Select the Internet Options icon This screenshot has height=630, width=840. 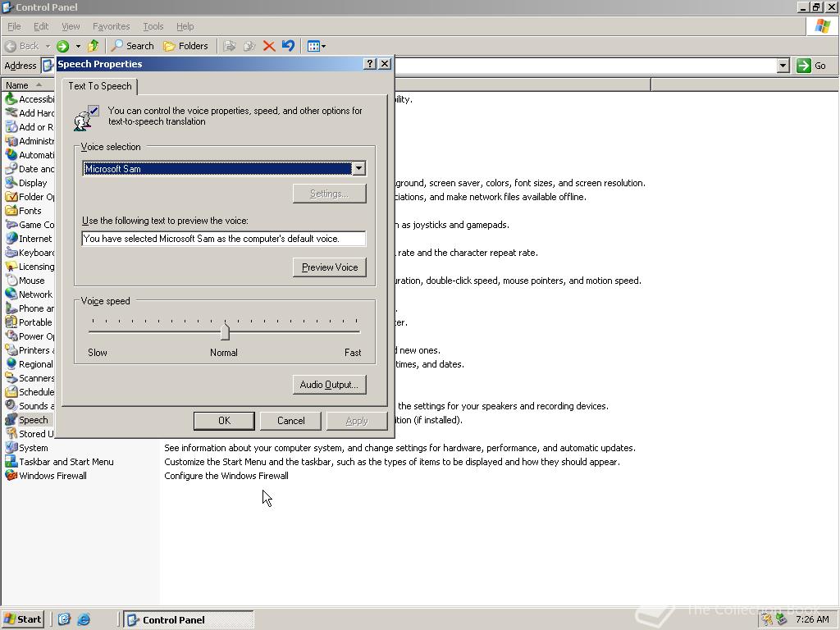coord(11,239)
